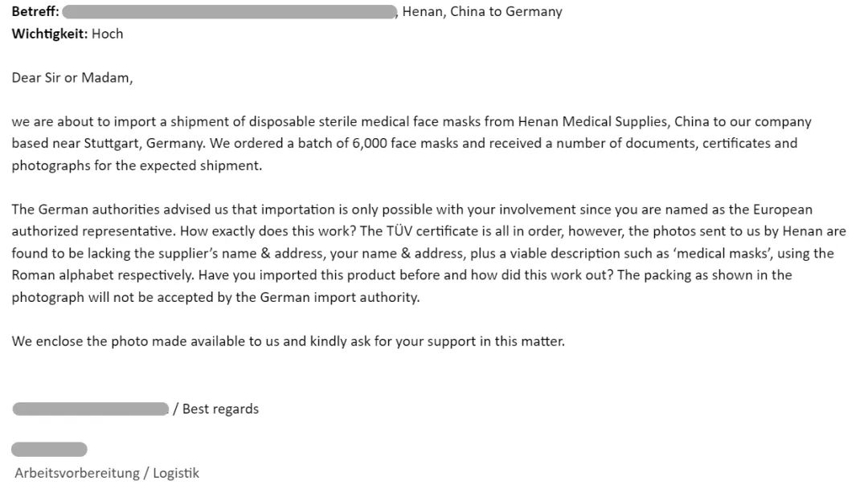
Task: Click the bold 'Betreff:' label
Action: [x=35, y=11]
